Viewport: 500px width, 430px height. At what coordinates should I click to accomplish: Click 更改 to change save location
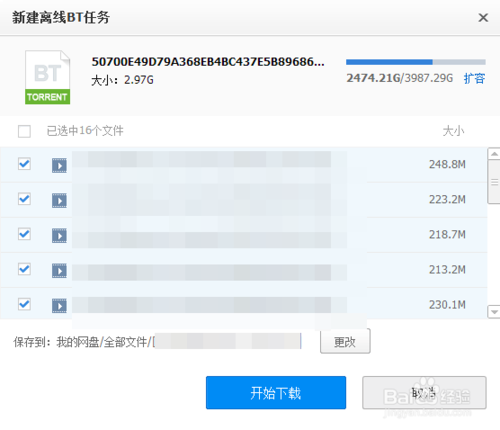tap(345, 341)
